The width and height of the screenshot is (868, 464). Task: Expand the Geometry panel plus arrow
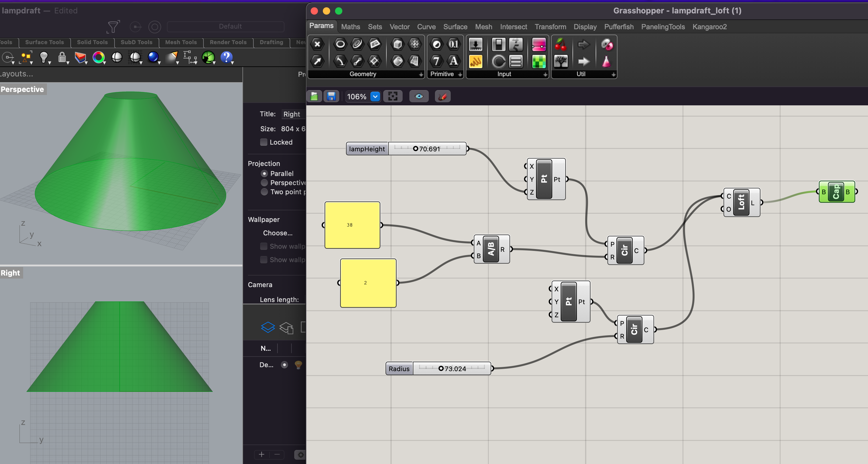[421, 75]
